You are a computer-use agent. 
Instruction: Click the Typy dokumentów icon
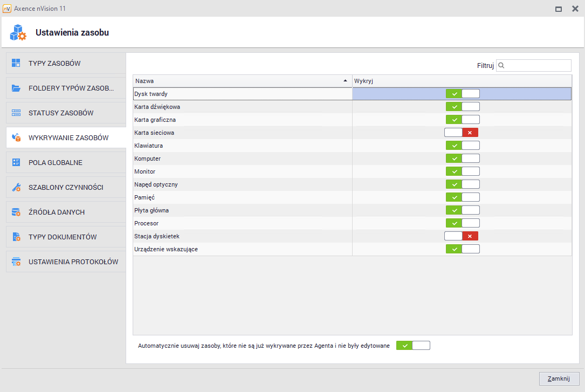tap(16, 237)
